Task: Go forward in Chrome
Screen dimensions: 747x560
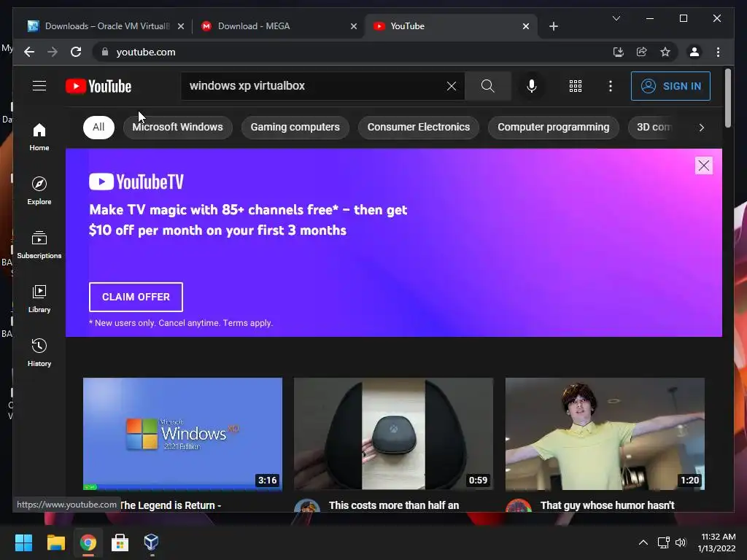Action: tap(53, 52)
